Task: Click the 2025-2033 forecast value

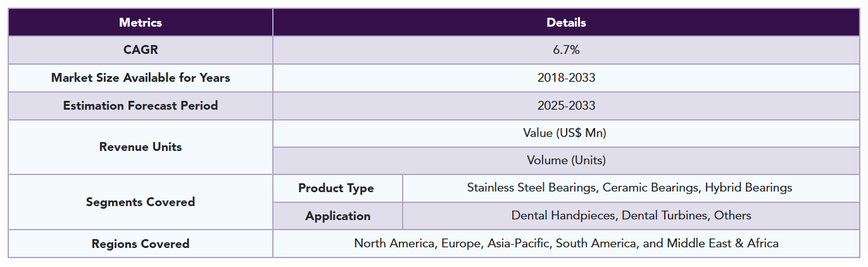Action: tap(566, 106)
